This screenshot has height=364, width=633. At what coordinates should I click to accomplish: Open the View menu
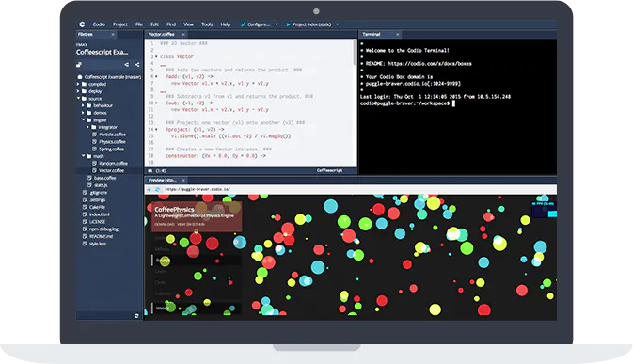pos(188,24)
